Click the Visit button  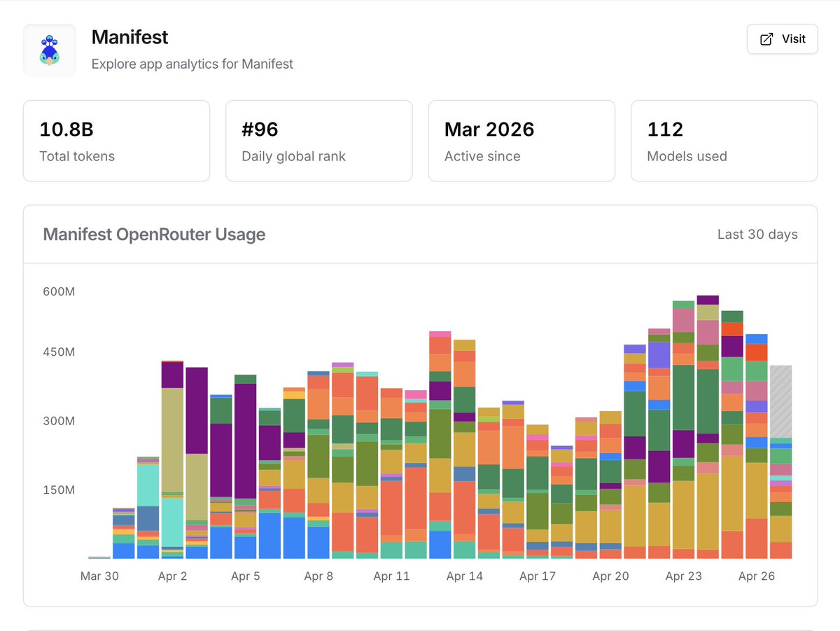point(782,39)
